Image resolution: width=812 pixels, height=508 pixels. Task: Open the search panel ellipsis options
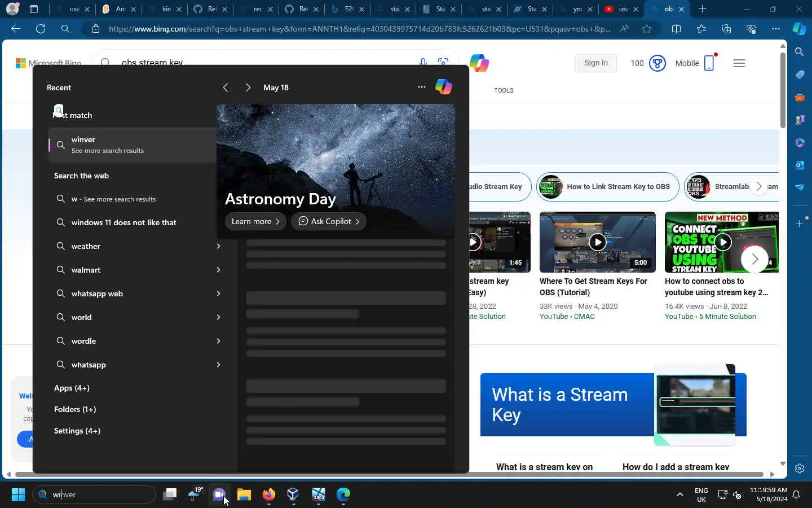[421, 87]
